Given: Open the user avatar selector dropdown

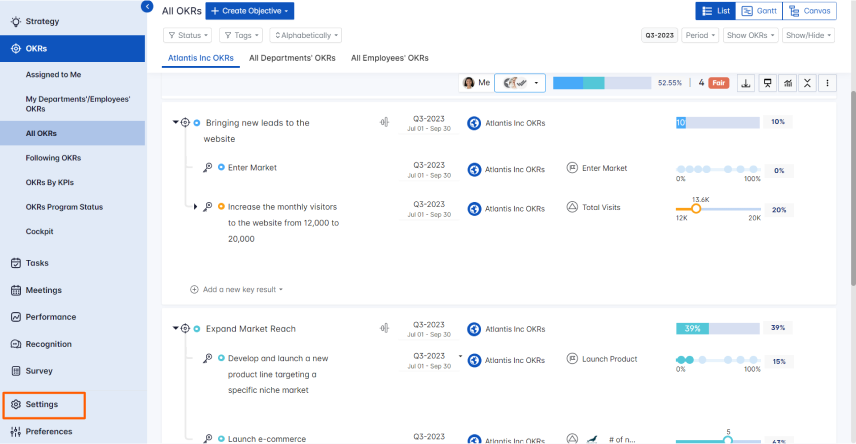Looking at the screenshot, I should (520, 83).
